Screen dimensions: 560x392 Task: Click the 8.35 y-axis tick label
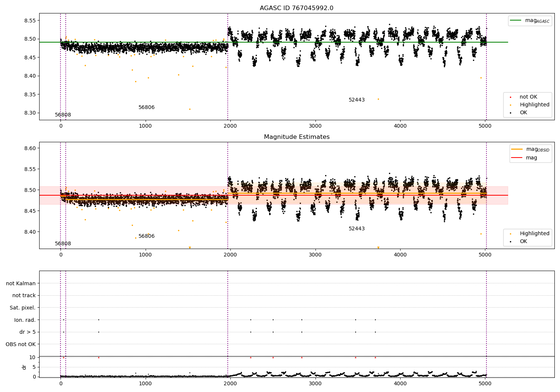click(29, 94)
